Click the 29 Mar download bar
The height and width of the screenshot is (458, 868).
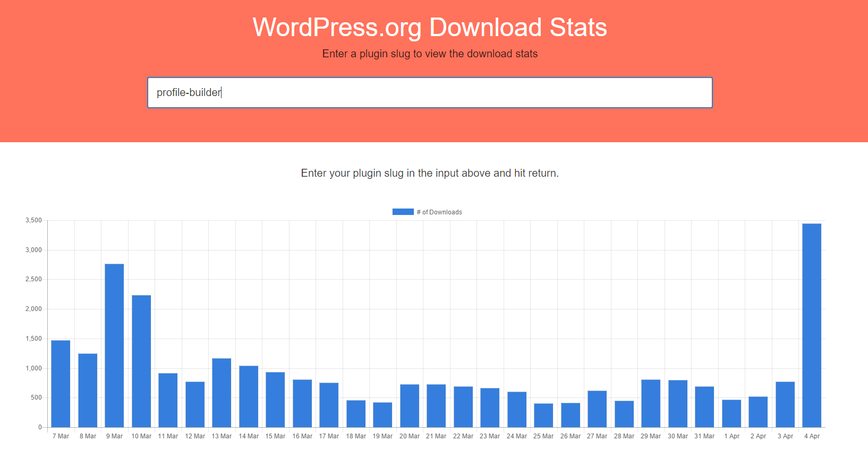651,403
